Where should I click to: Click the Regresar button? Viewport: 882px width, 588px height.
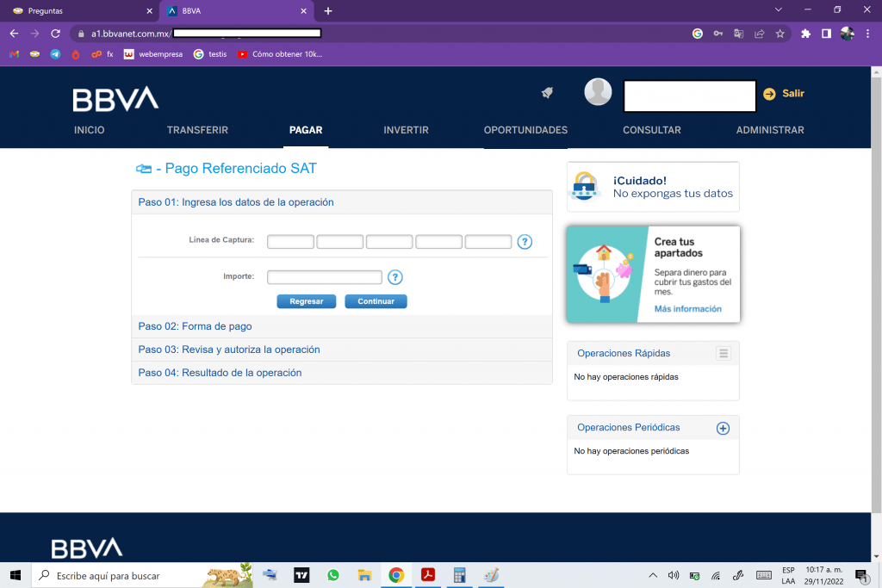point(307,301)
